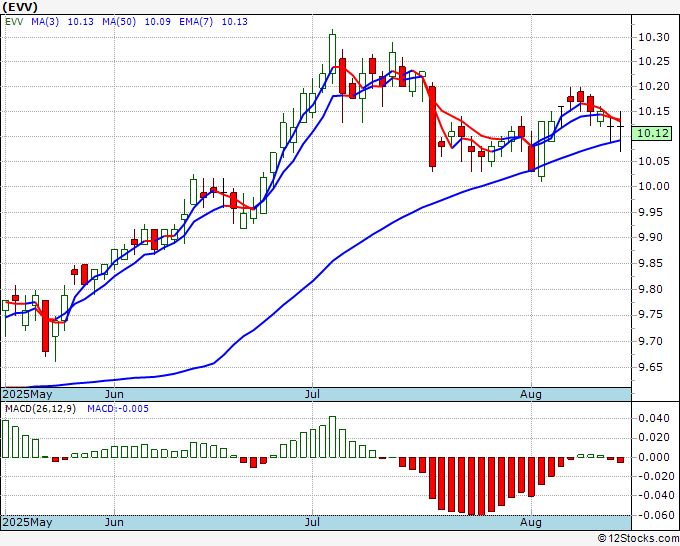Click Aug on the price chart time axis

[531, 394]
